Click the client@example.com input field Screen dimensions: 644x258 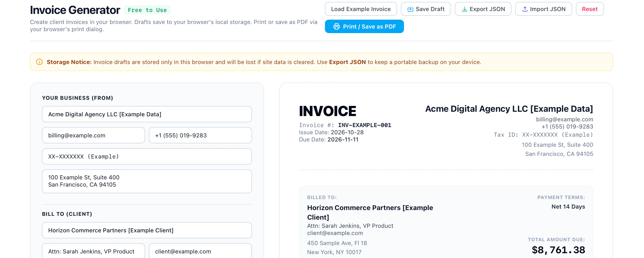200,251
